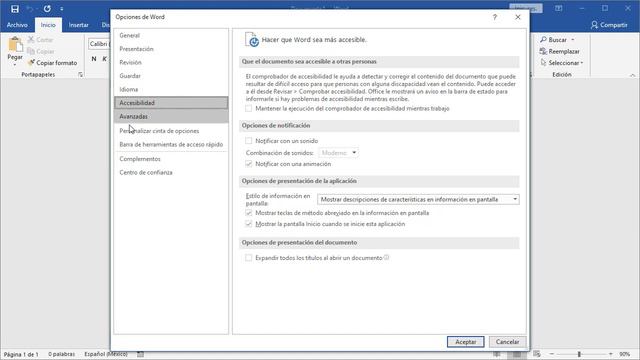Select Revisión in the options list
The height and width of the screenshot is (360, 640).
click(x=171, y=62)
